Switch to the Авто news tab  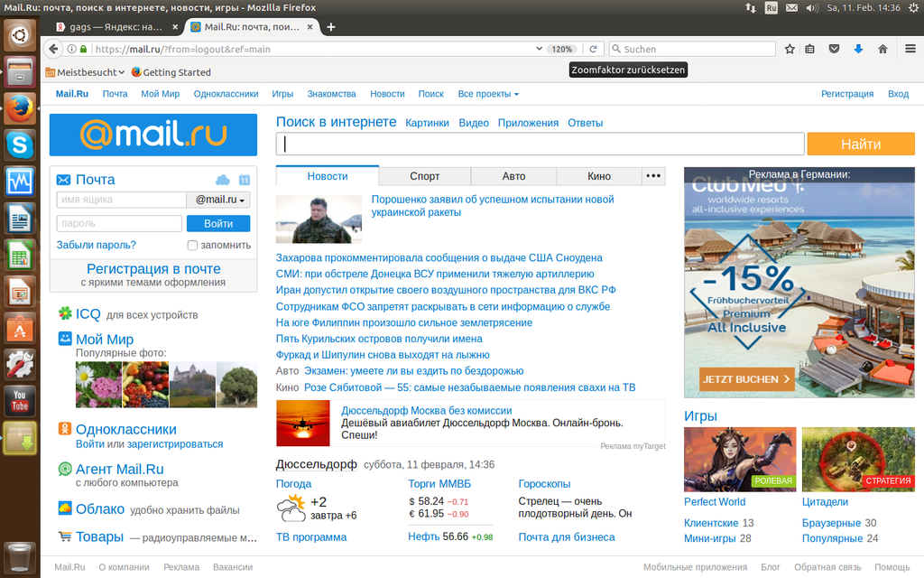[513, 176]
